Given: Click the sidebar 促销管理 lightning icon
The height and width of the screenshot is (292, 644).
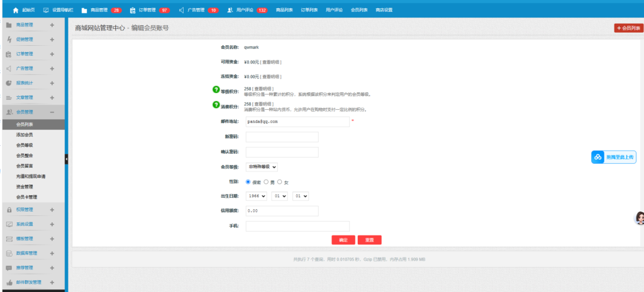Looking at the screenshot, I should [x=9, y=40].
